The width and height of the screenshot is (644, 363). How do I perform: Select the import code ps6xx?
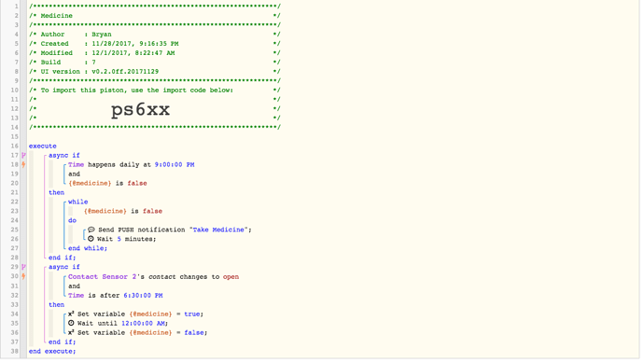pyautogui.click(x=140, y=109)
